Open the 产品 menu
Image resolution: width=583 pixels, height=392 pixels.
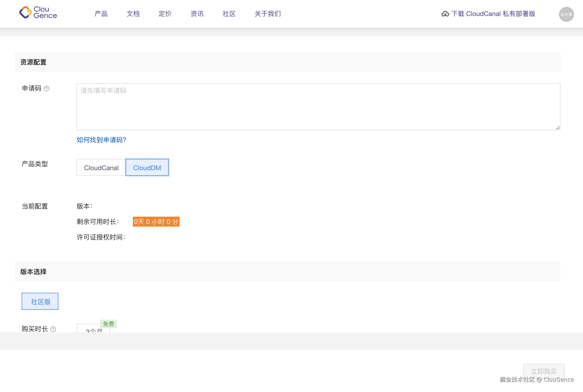(101, 14)
